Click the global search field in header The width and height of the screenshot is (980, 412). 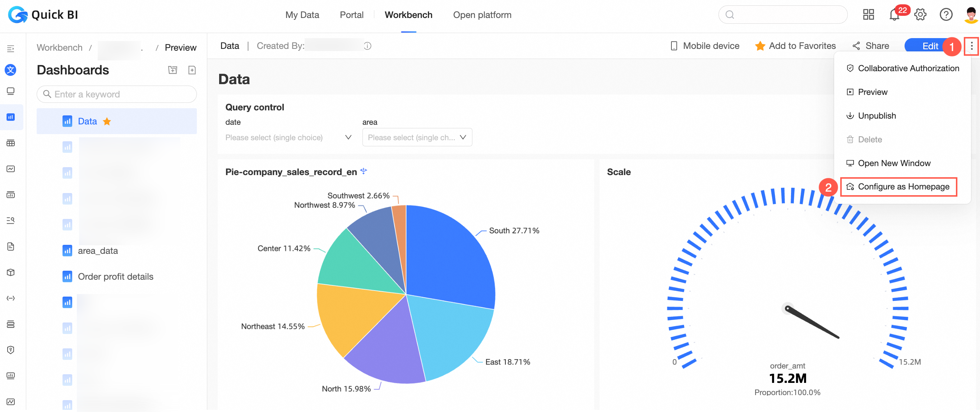(x=782, y=15)
